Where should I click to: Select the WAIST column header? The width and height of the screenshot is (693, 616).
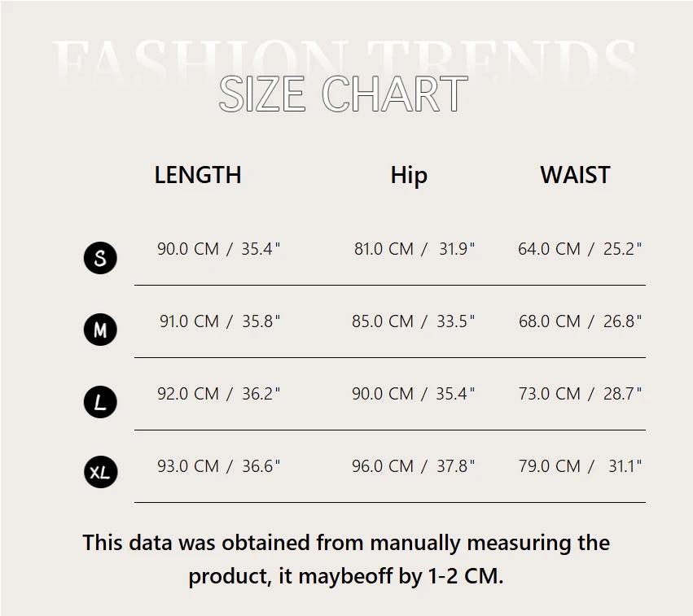click(575, 175)
